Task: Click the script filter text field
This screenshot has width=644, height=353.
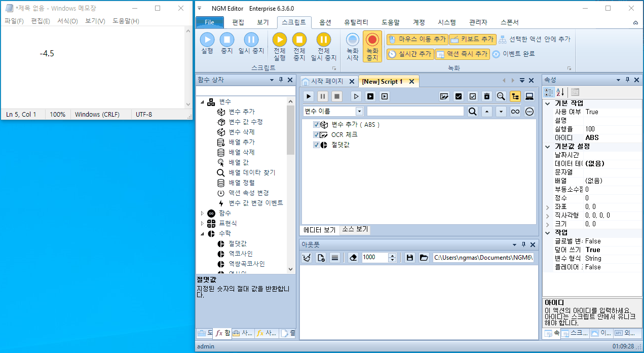Action: (x=415, y=112)
